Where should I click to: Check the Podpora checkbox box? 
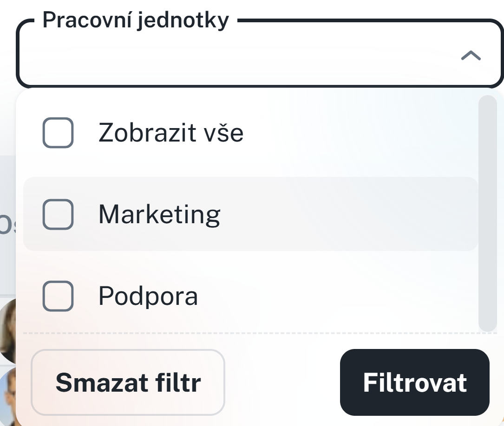pyautogui.click(x=58, y=296)
